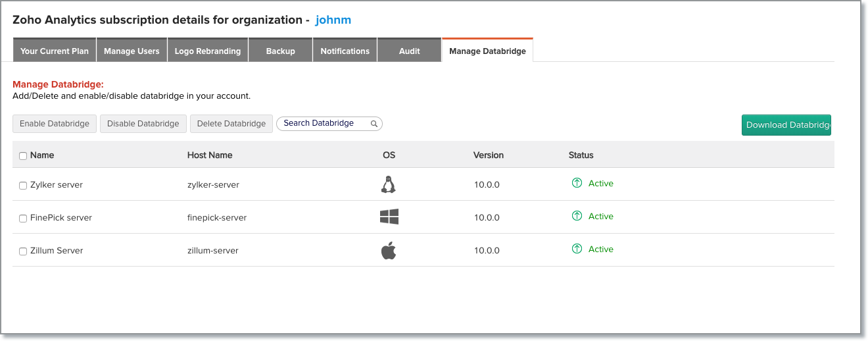Click the magnifier icon in Search Databridge
The width and height of the screenshot is (868, 341).
(x=374, y=124)
